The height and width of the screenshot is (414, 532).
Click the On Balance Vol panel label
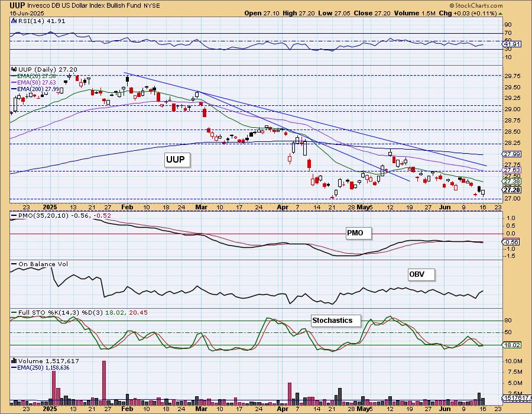(43, 264)
